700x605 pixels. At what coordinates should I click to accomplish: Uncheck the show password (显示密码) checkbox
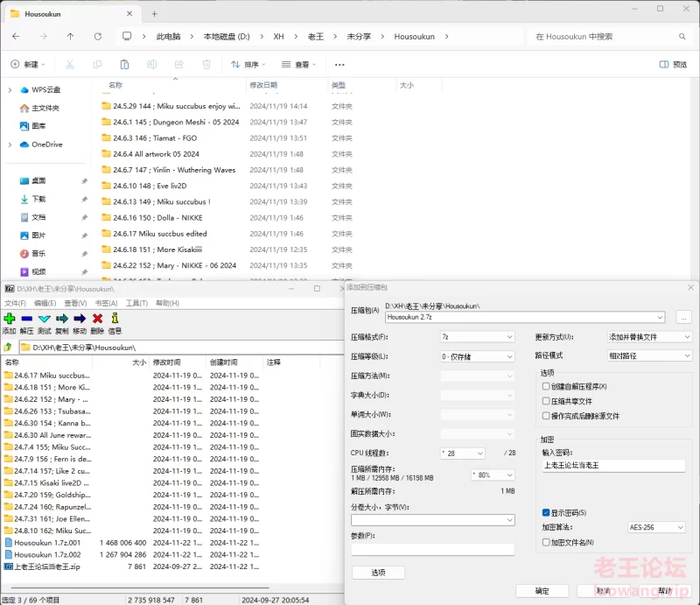[x=546, y=512]
